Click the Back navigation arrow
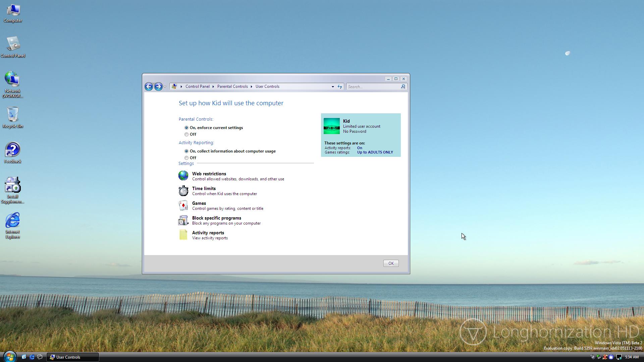 149,86
